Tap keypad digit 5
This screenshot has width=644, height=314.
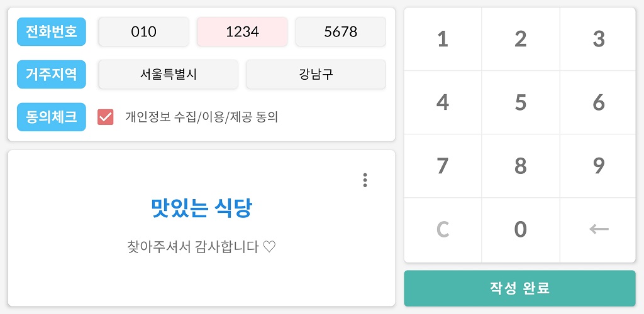pyautogui.click(x=520, y=102)
